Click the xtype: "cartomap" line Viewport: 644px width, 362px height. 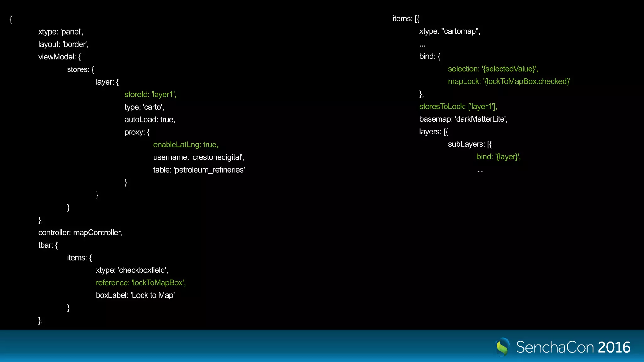pyautogui.click(x=450, y=31)
